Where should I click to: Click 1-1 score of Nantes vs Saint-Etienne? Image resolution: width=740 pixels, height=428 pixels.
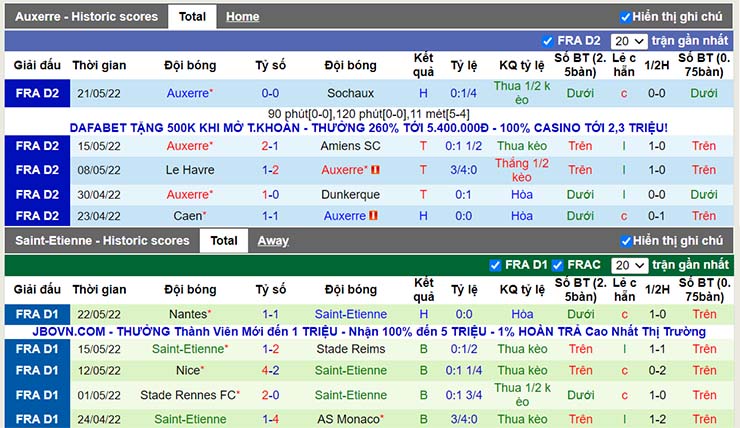(x=270, y=314)
